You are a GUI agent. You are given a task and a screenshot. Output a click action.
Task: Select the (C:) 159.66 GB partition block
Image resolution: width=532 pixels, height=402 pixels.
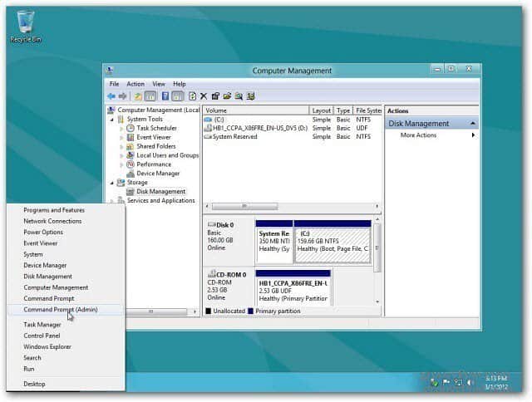(x=332, y=242)
